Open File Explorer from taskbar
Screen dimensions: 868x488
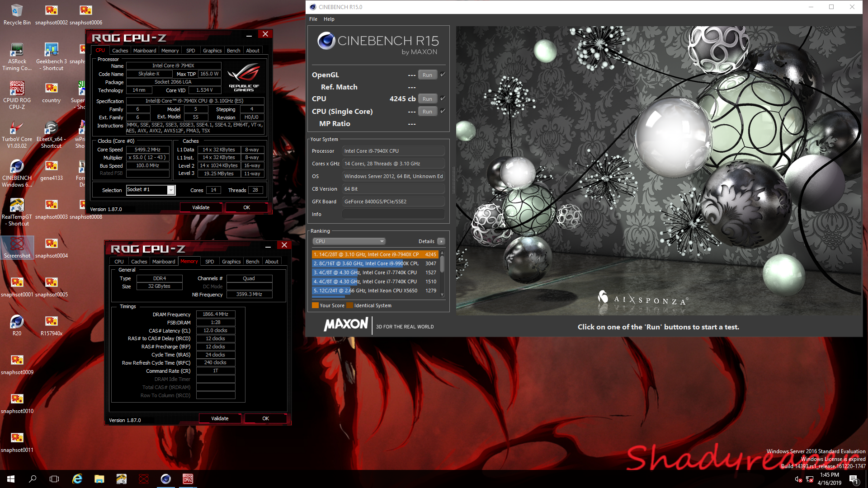click(x=99, y=479)
